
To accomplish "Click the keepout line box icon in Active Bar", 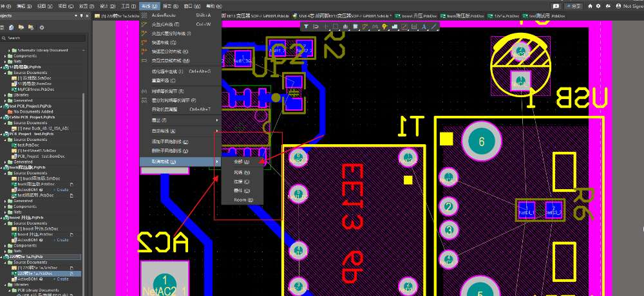I will click(x=404, y=26).
